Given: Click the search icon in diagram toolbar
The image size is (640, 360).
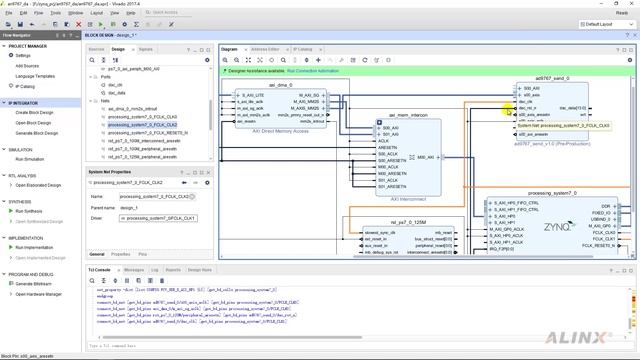Looking at the screenshot, I should click(x=283, y=60).
